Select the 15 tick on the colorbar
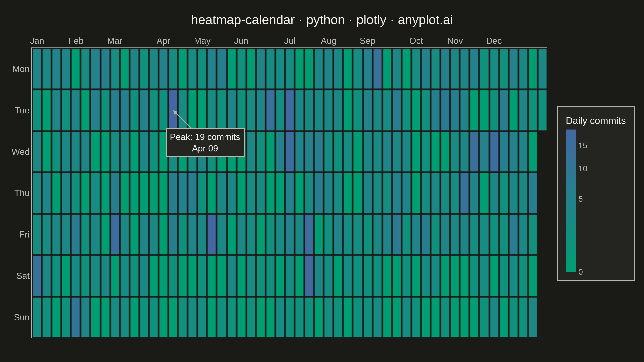The image size is (644, 362). click(x=583, y=145)
